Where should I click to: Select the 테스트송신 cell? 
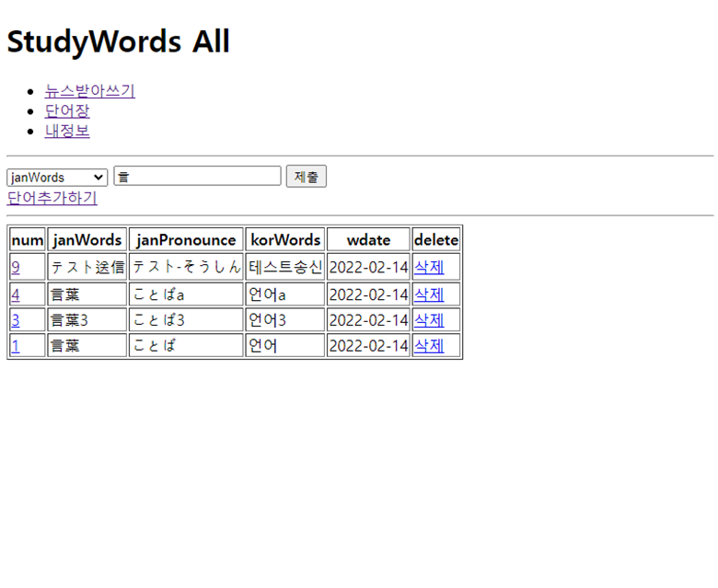tap(285, 267)
